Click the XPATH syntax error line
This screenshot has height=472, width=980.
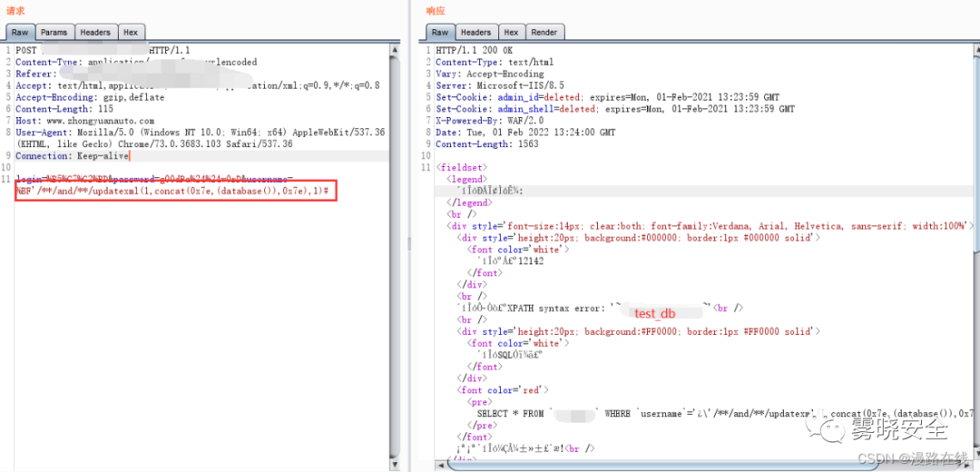[600, 309]
